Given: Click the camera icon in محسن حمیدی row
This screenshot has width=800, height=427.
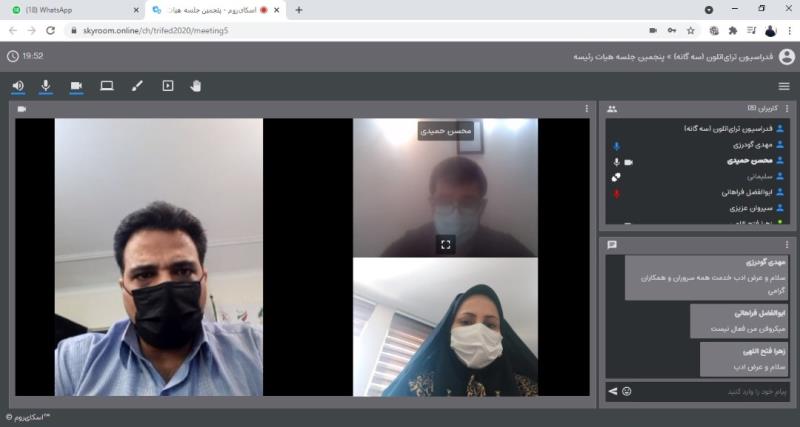Looking at the screenshot, I should [x=629, y=162].
